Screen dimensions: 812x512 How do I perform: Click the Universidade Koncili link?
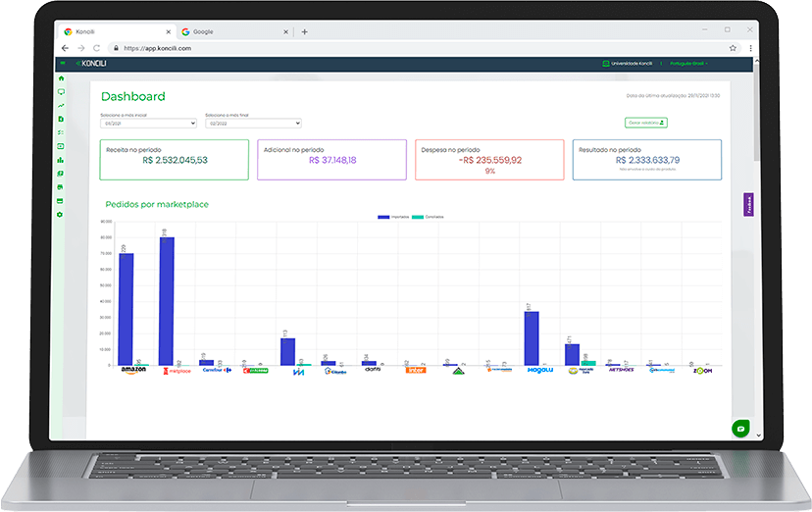click(x=627, y=64)
